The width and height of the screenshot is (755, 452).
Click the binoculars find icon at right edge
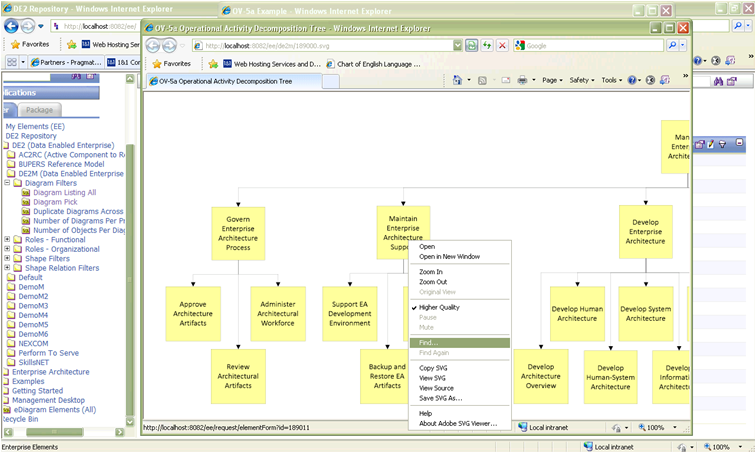pos(718,82)
